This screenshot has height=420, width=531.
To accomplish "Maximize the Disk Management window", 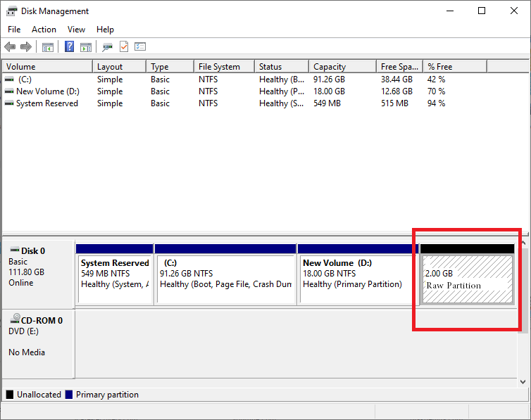I will coord(482,11).
